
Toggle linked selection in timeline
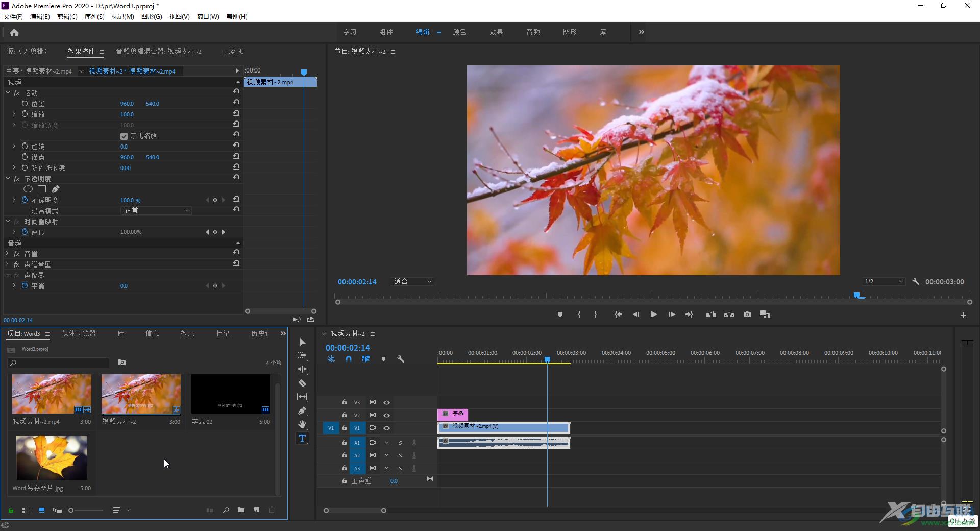[366, 359]
